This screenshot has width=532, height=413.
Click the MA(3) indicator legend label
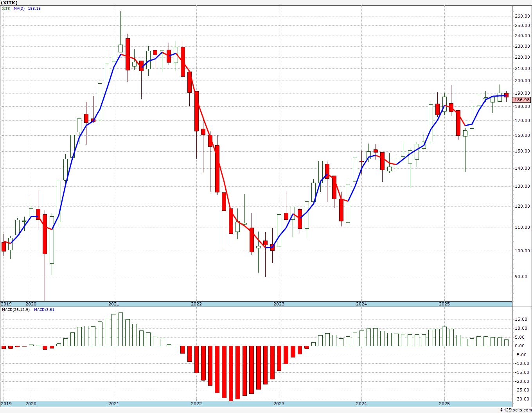[x=19, y=8]
